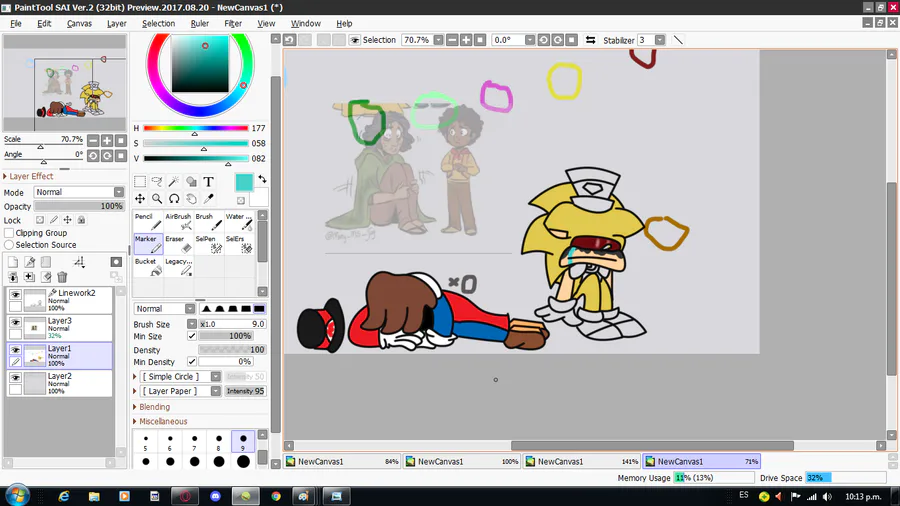Select brush size preset 7
This screenshot has width=900, height=506.
(x=195, y=442)
